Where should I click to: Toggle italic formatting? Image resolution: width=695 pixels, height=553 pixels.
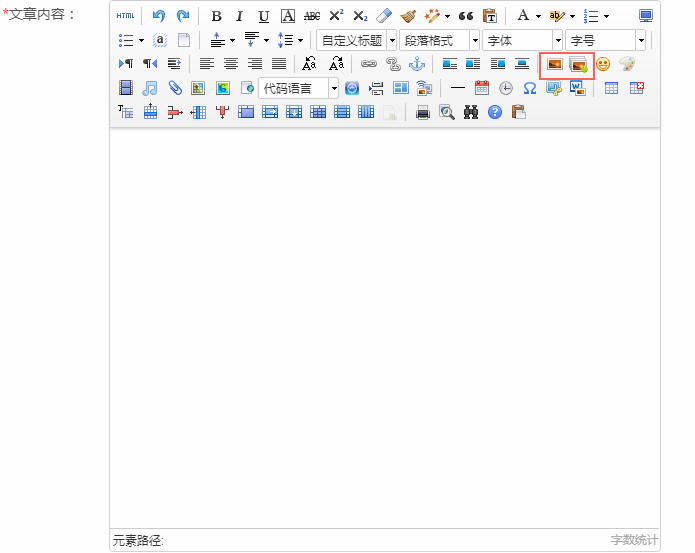(240, 16)
